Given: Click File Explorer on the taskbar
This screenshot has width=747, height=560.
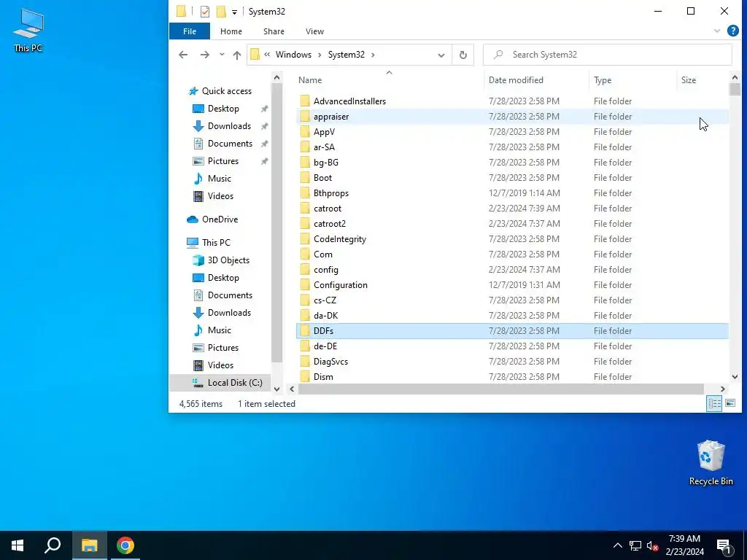Looking at the screenshot, I should (89, 545).
